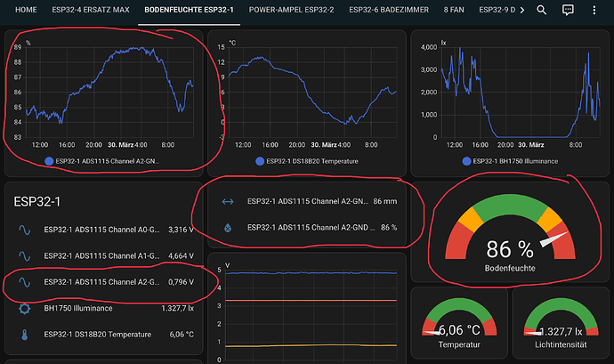This screenshot has height=364, width=614.
Task: Click sine wave icon for Channel A0-GND
Action: (x=25, y=230)
